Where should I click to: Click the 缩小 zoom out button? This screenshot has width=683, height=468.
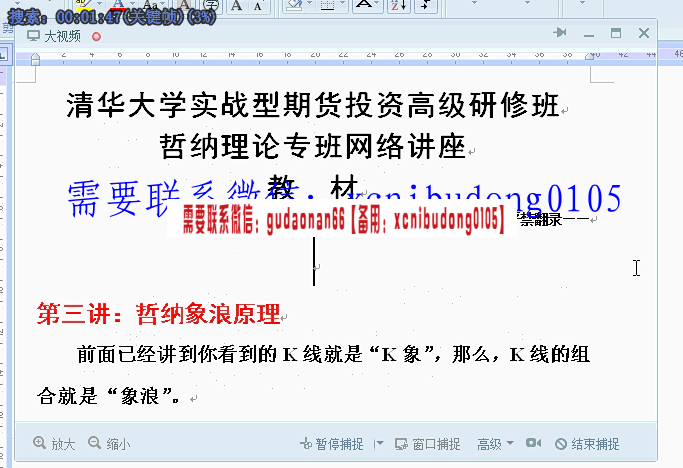[x=109, y=444]
